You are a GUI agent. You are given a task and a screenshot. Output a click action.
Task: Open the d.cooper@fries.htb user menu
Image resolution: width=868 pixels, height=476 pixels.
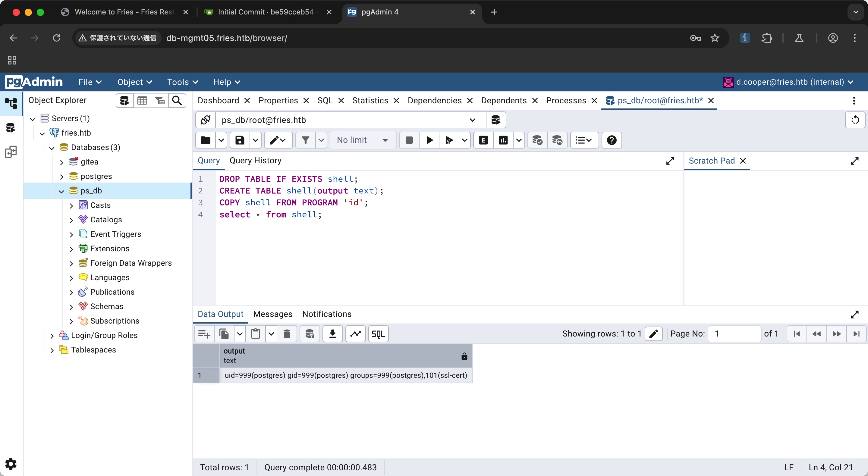[x=788, y=82]
